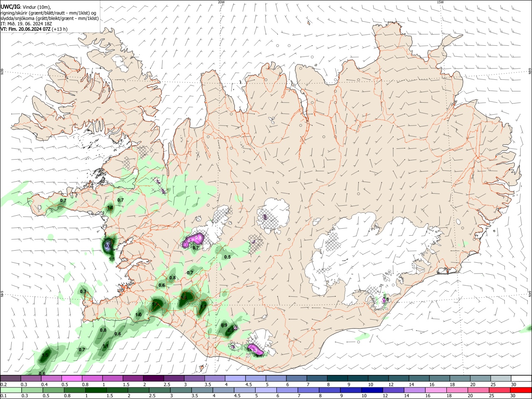The width and height of the screenshot is (532, 399).
Task: Click the '0.1' label in lower legend
Action: tap(4, 396)
